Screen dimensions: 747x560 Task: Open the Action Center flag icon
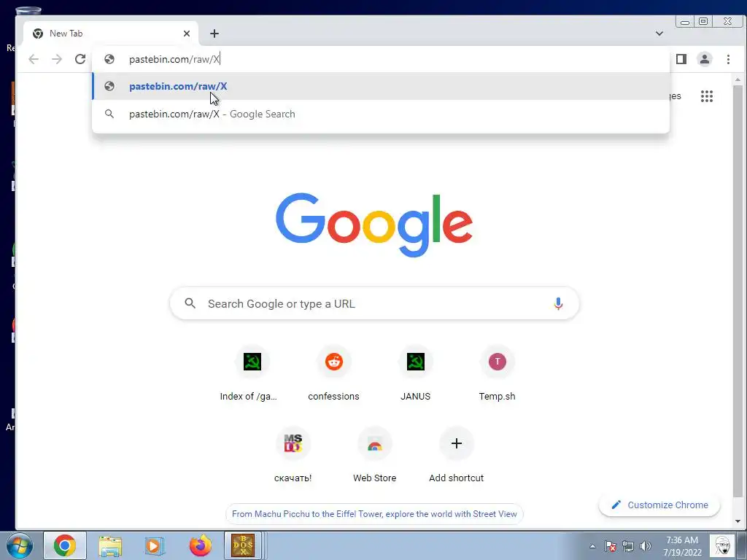click(x=611, y=546)
